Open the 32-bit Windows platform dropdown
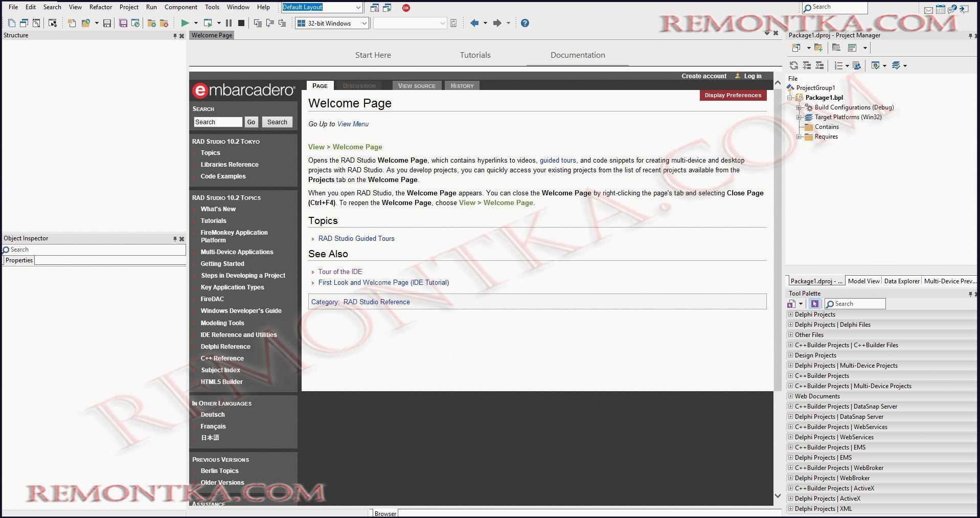The image size is (980, 518). 364,23
